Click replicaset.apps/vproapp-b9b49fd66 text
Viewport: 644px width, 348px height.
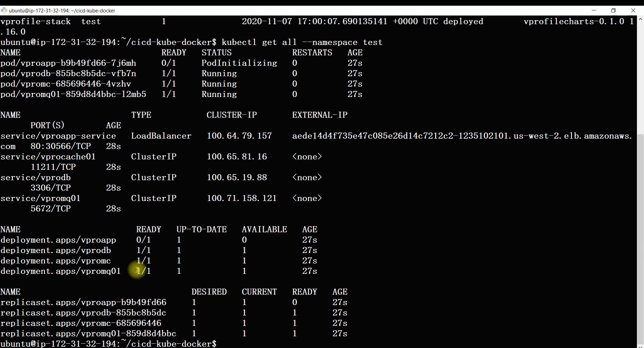(83, 302)
